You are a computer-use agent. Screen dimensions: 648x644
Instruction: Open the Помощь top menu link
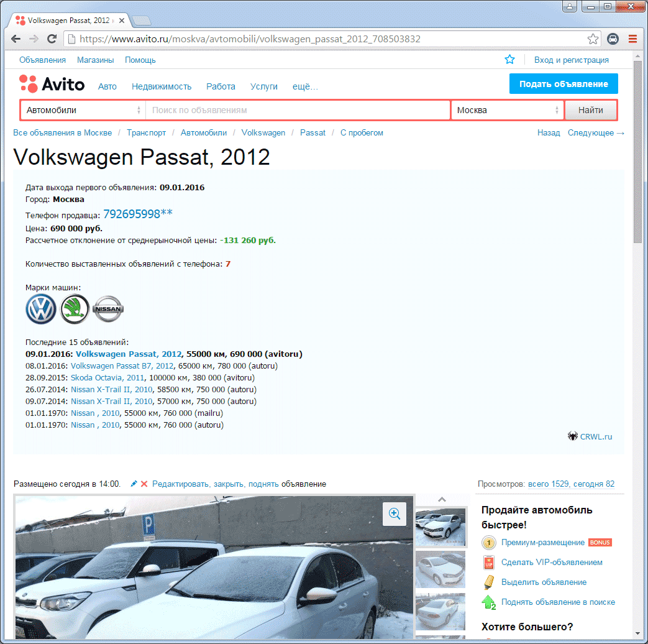(140, 60)
